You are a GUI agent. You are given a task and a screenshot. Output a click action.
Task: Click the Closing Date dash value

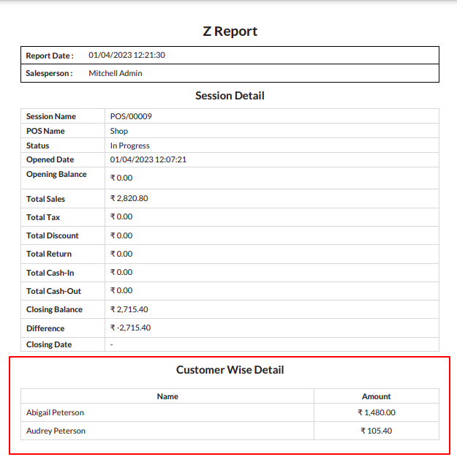(112, 344)
